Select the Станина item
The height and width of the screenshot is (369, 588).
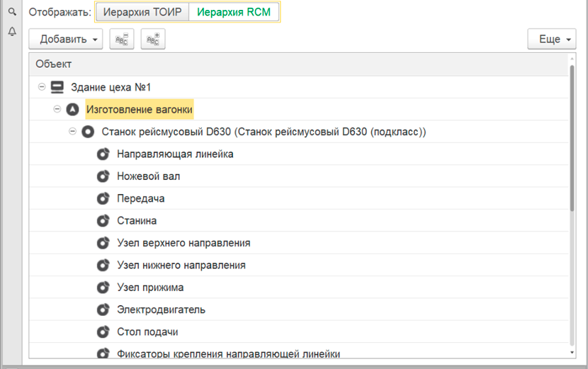click(299, 220)
